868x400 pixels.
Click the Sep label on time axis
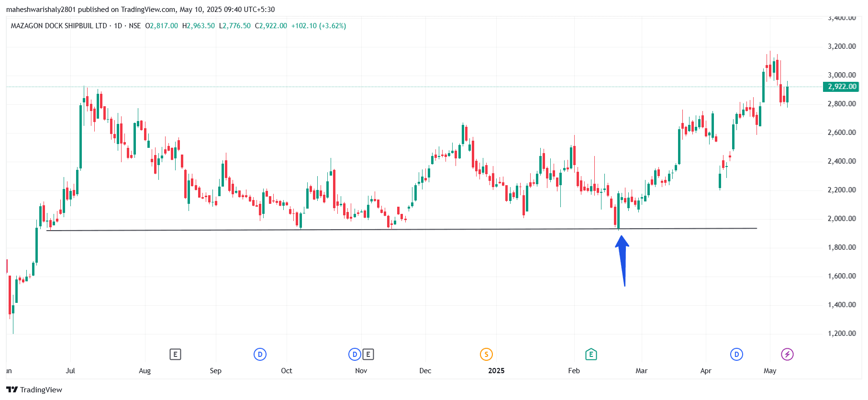pyautogui.click(x=215, y=371)
